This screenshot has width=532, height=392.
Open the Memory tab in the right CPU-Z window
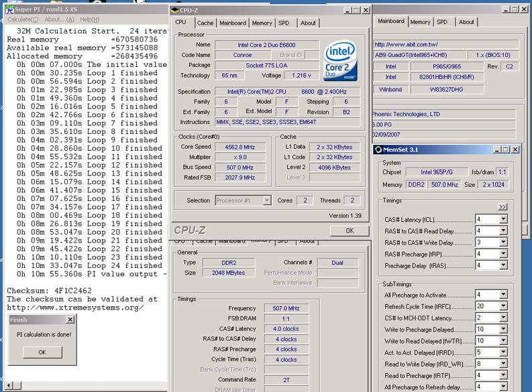pos(420,22)
